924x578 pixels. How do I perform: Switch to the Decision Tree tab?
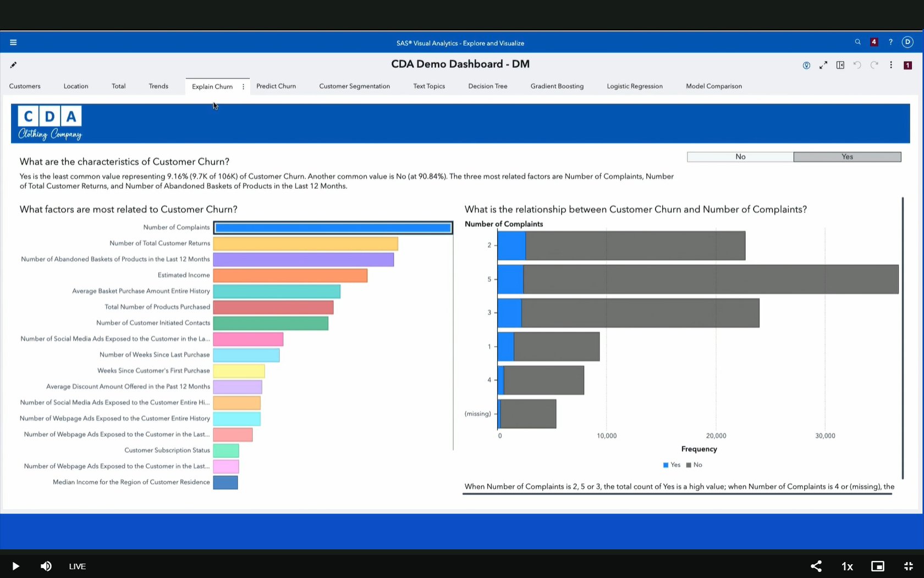tap(488, 86)
